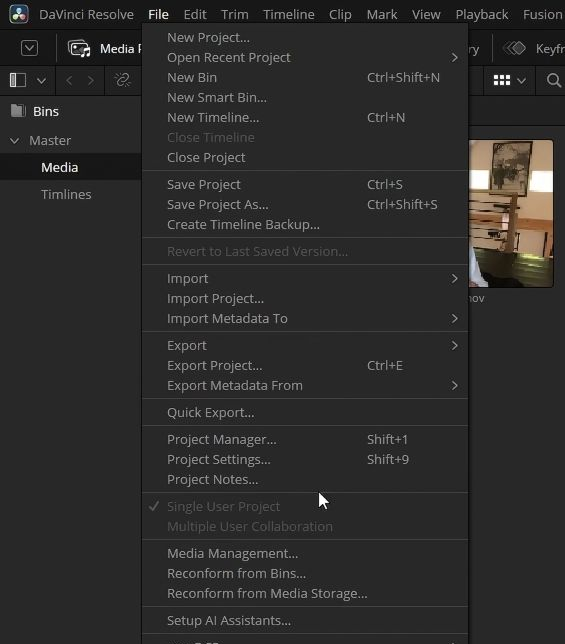Screen dimensions: 565x644
Task: Open Media Management...
Action: [x=305, y=553]
